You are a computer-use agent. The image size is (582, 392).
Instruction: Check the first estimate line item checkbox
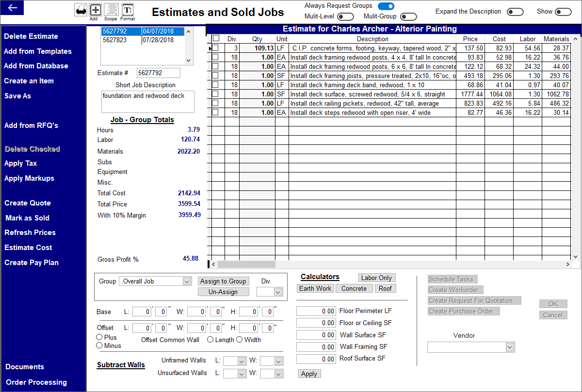pyautogui.click(x=215, y=48)
